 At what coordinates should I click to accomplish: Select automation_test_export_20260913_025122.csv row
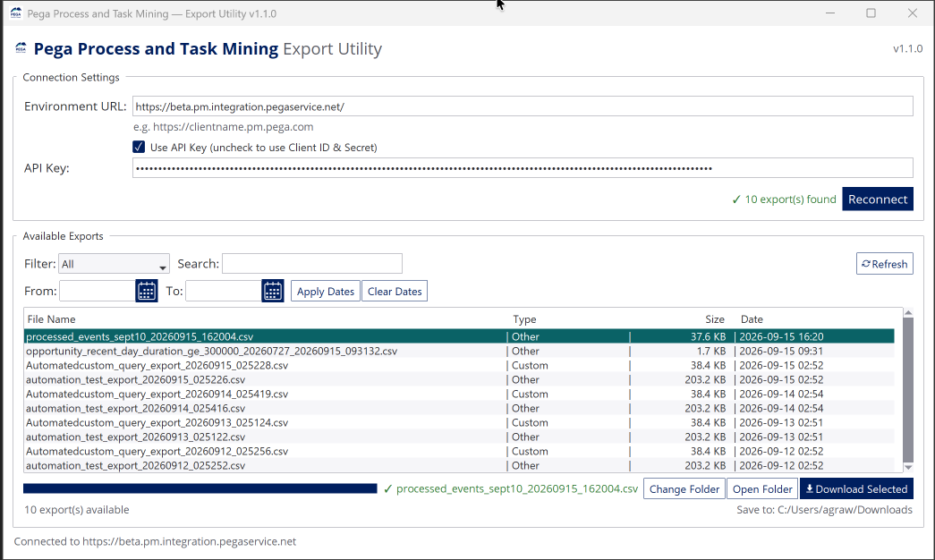click(x=459, y=437)
